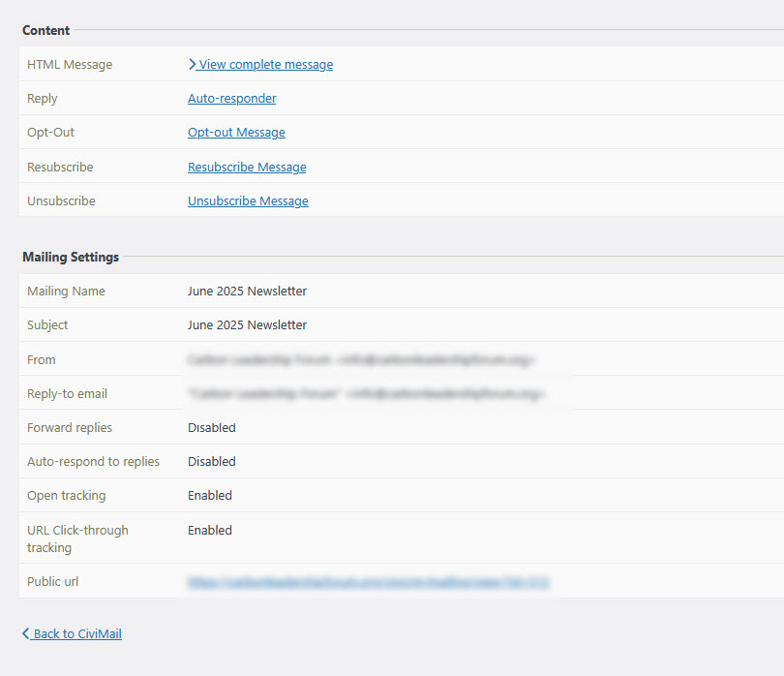Click the back arrow icon before Back to CiviMail
This screenshot has height=676, width=784.
pos(26,634)
